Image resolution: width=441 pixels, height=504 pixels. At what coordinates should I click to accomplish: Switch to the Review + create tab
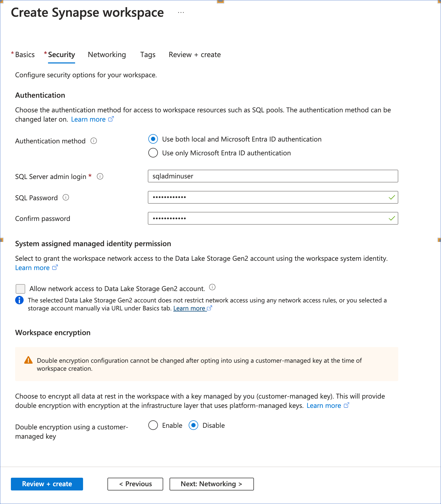click(x=195, y=55)
